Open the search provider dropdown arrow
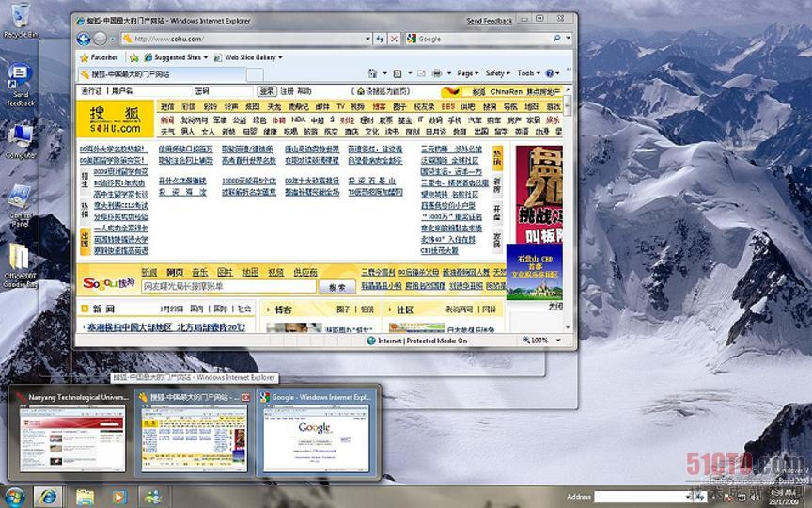812x508 pixels. click(x=568, y=39)
